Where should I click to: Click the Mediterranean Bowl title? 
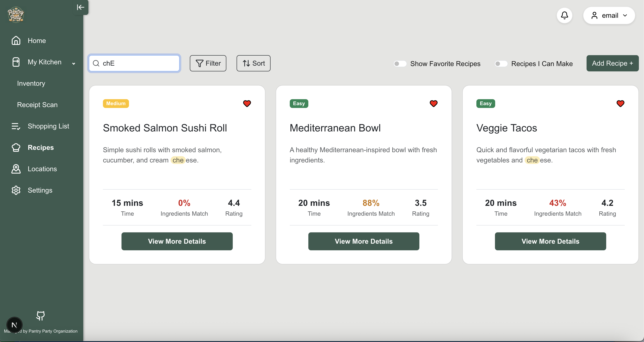pyautogui.click(x=335, y=128)
